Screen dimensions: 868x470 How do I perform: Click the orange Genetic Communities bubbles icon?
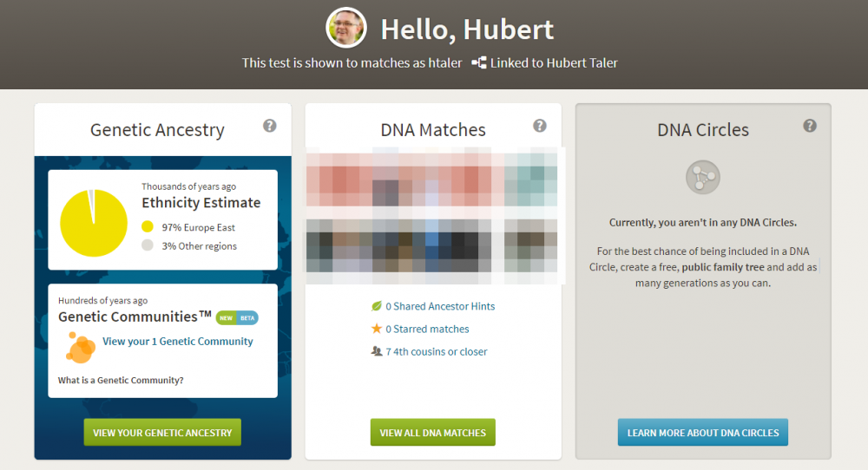tap(81, 347)
